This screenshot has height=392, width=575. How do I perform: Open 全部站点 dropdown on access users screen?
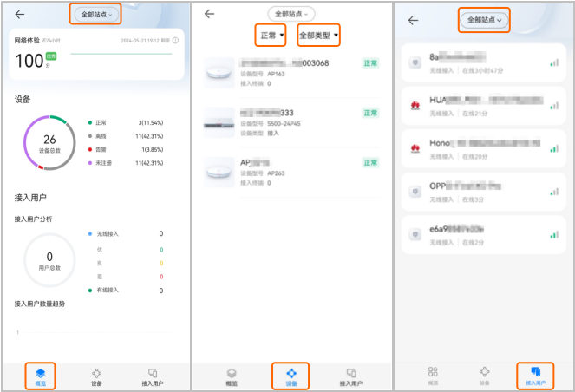click(x=484, y=20)
